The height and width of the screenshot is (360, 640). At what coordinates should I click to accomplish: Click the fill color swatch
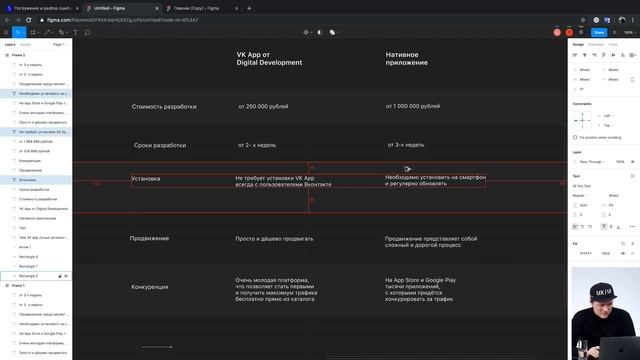575,253
